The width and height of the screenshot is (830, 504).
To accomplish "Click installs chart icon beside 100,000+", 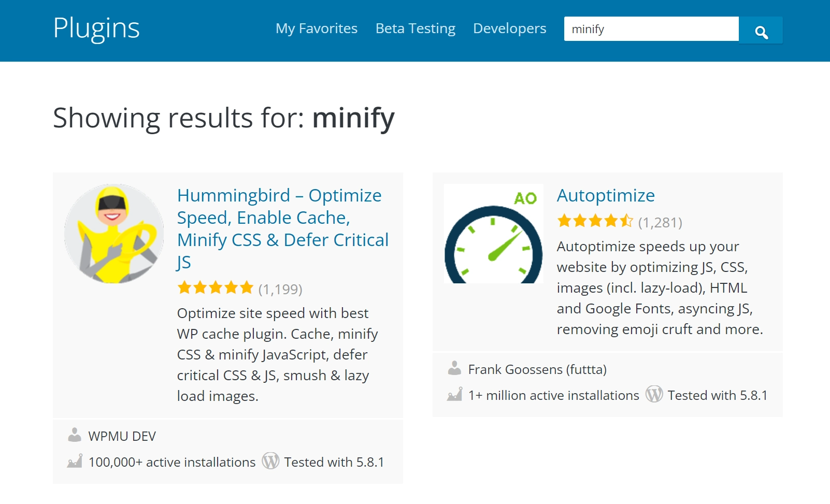I will tap(75, 461).
